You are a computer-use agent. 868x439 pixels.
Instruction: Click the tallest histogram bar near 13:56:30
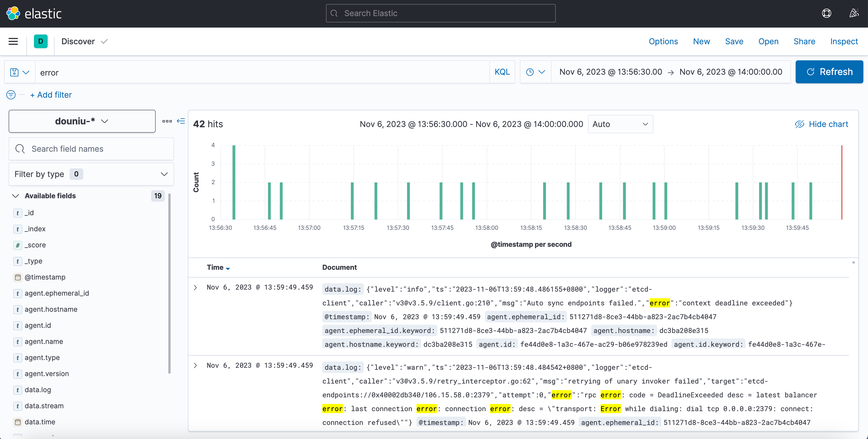[234, 182]
